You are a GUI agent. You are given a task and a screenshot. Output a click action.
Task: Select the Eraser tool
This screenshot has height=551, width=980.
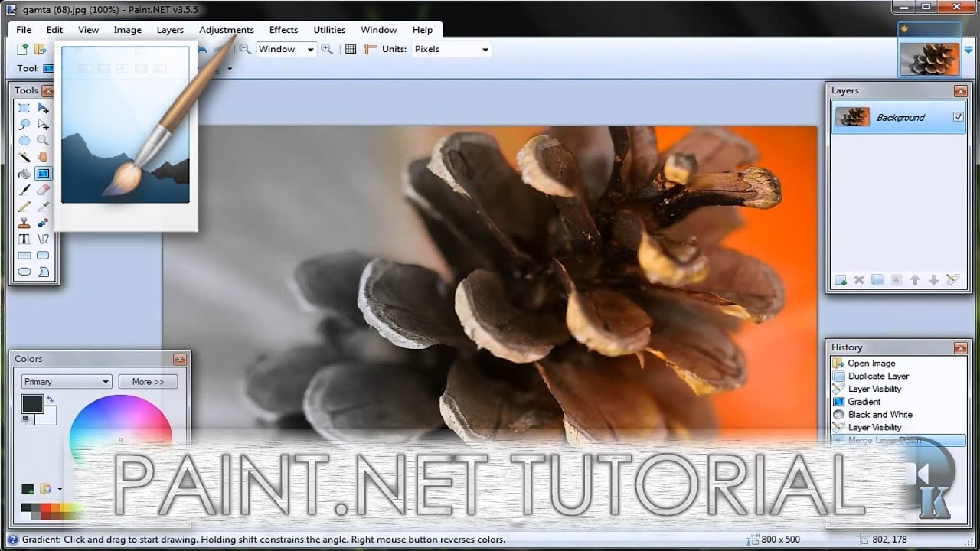tap(43, 190)
